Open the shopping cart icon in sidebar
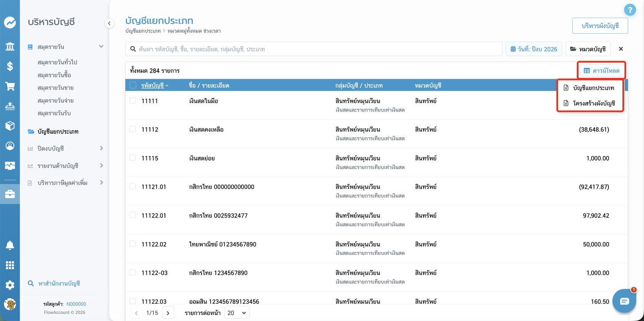 (x=10, y=86)
